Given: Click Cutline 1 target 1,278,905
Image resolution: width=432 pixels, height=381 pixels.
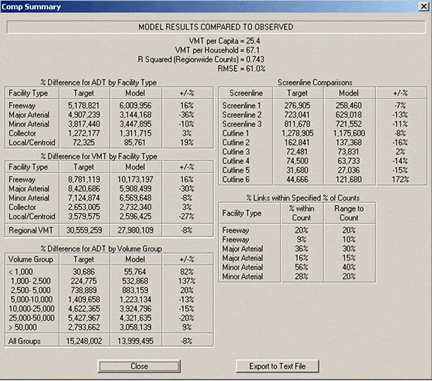Looking at the screenshot, I should (297, 133).
